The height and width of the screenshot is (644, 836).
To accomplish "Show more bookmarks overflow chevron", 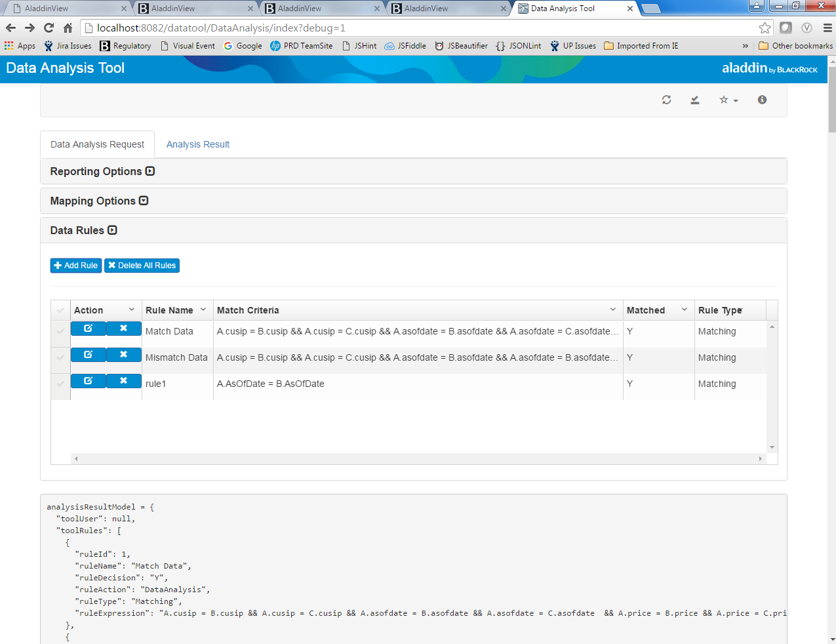I will pyautogui.click(x=746, y=46).
